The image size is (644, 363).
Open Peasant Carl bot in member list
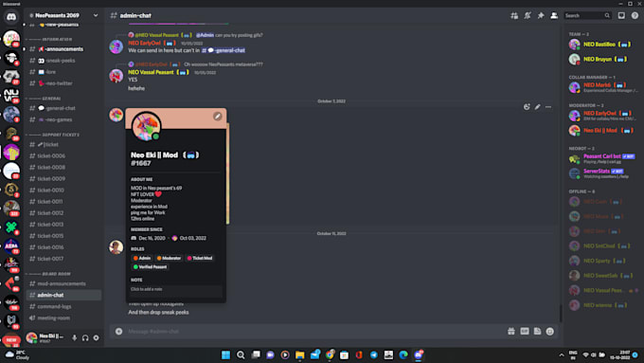coord(603,158)
